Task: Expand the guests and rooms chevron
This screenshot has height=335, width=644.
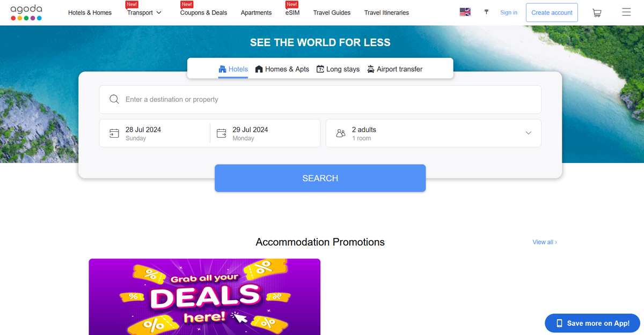Action: (x=528, y=133)
